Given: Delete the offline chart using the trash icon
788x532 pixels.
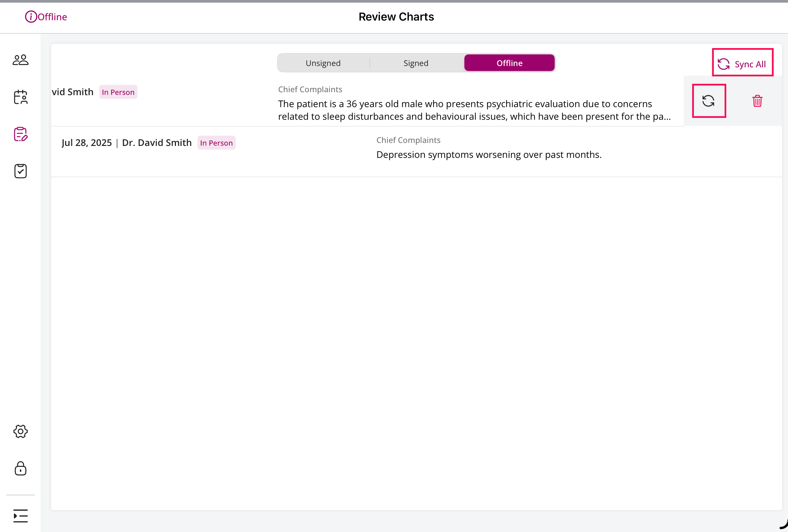Looking at the screenshot, I should pyautogui.click(x=757, y=100).
